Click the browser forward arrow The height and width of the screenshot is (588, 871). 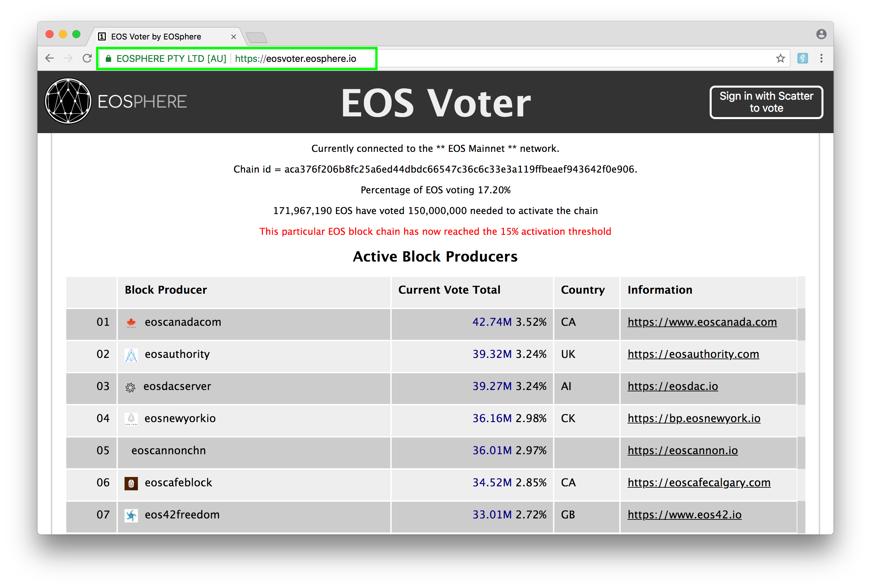[68, 59]
